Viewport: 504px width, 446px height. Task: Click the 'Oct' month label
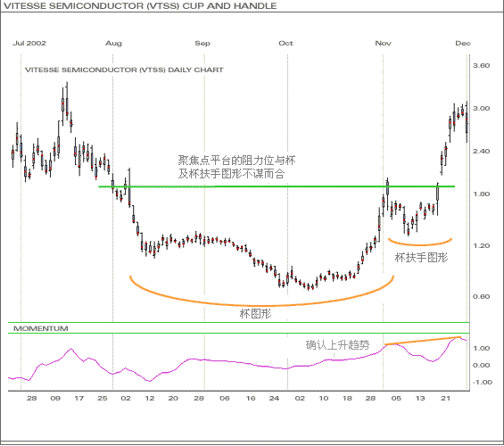[285, 43]
